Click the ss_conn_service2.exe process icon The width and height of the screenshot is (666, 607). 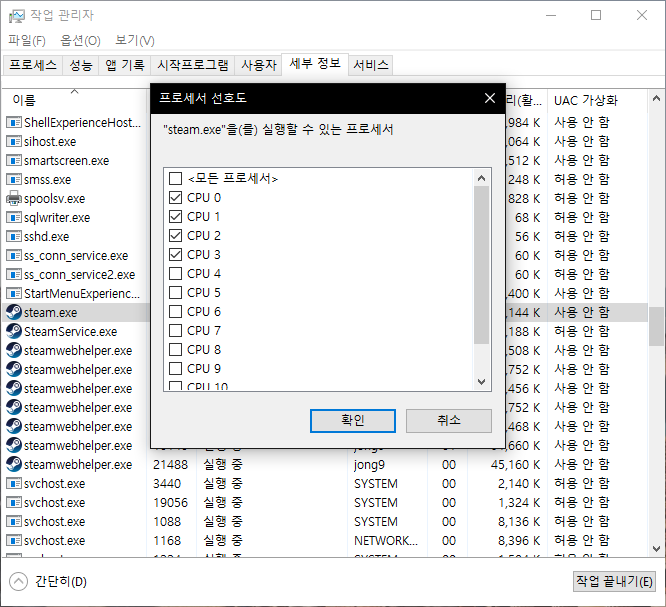pyautogui.click(x=14, y=274)
